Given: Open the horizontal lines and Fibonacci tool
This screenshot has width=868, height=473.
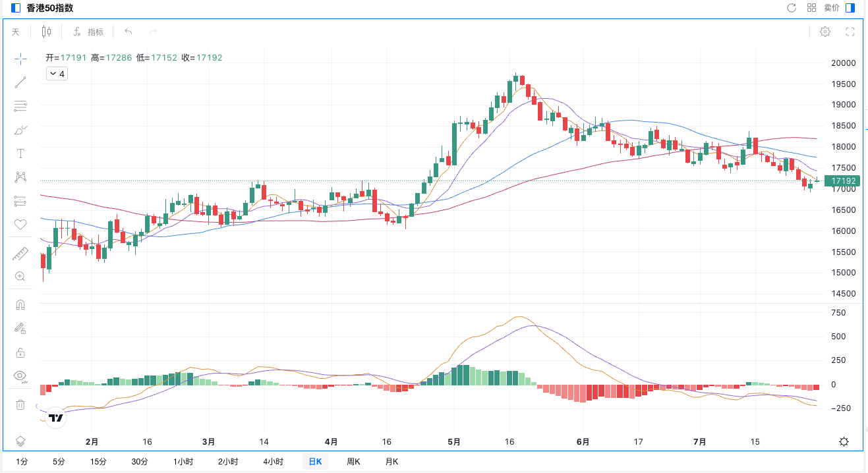Looking at the screenshot, I should tap(20, 106).
